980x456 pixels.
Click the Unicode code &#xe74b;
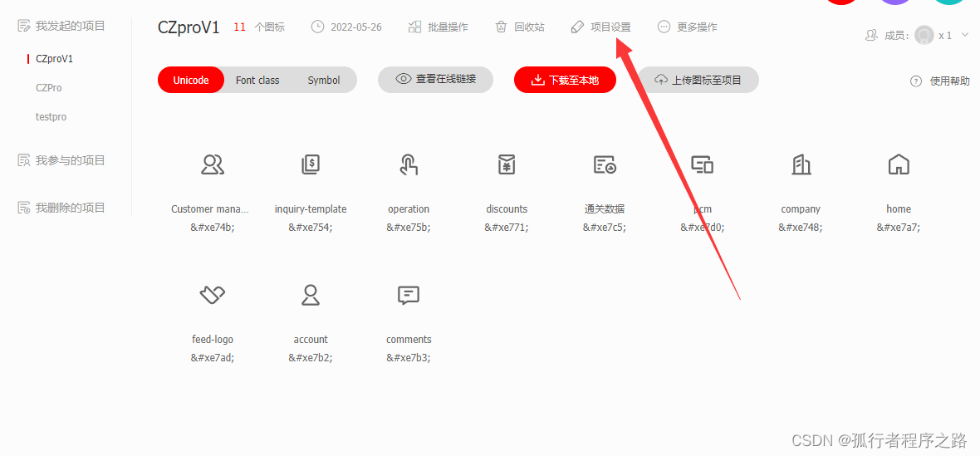point(213,228)
